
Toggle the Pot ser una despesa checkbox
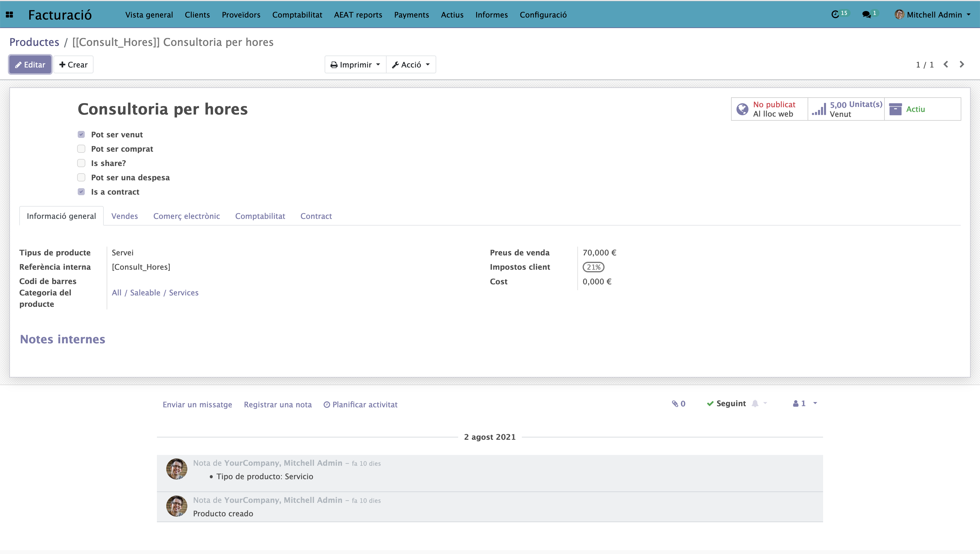click(x=81, y=177)
